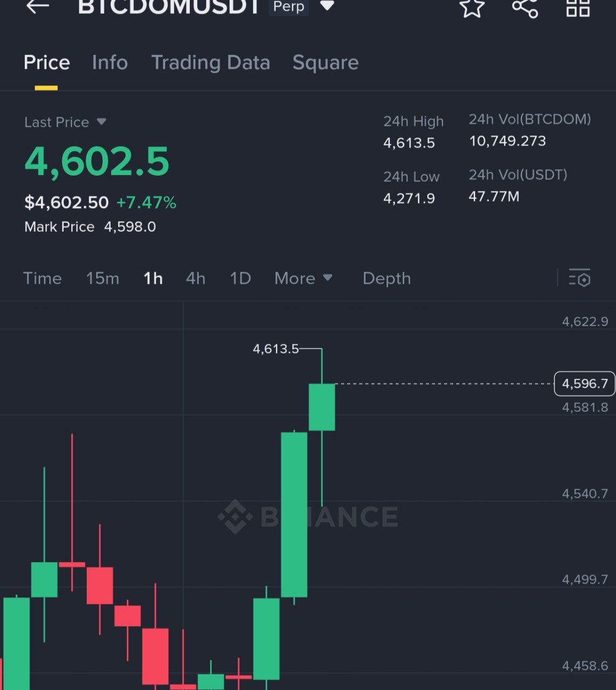Expand the BTCDOMUSDT pair selector arrow
The width and height of the screenshot is (616, 690).
[327, 6]
